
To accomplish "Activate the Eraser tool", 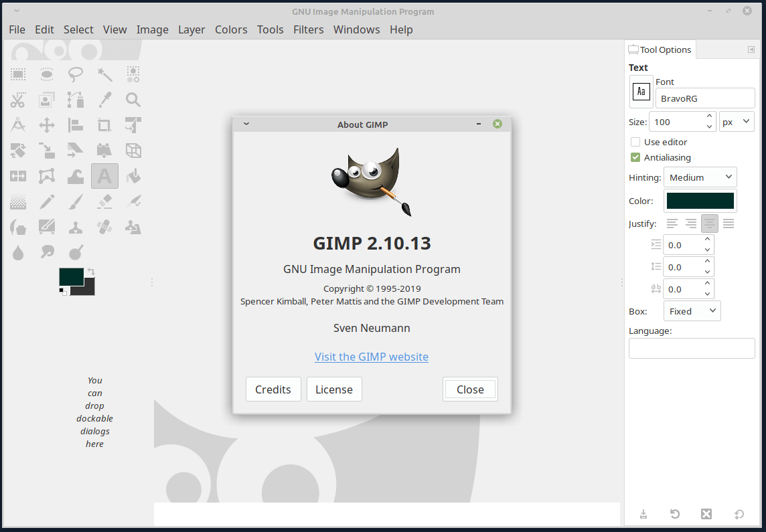I will tap(104, 201).
